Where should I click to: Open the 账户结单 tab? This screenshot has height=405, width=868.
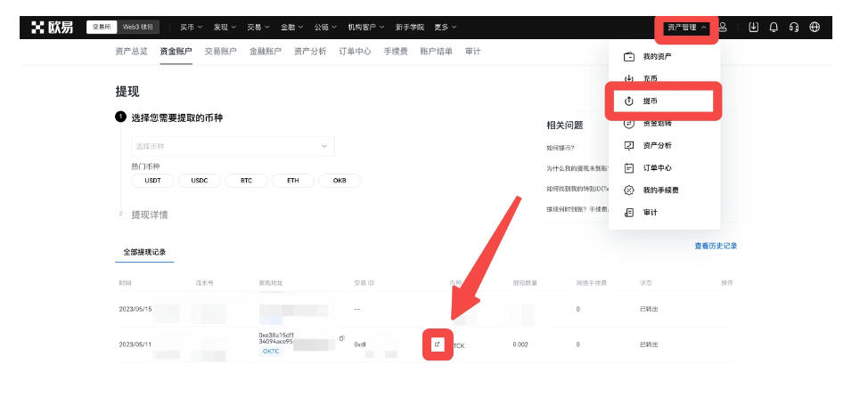click(436, 52)
